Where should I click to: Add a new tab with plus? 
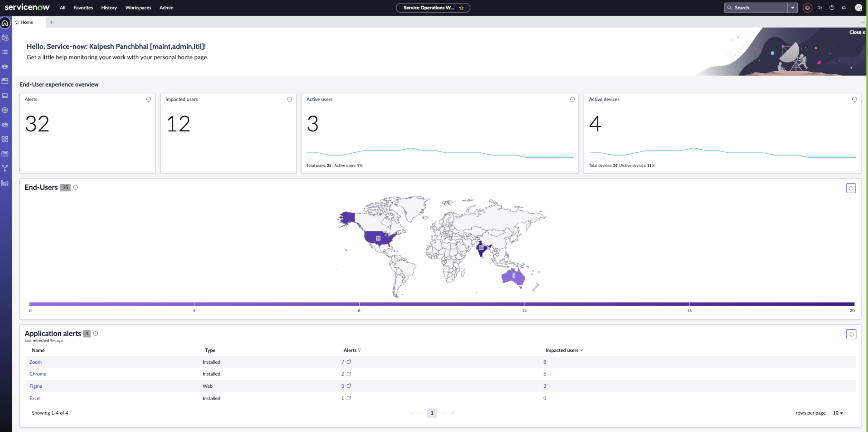pyautogui.click(x=52, y=22)
